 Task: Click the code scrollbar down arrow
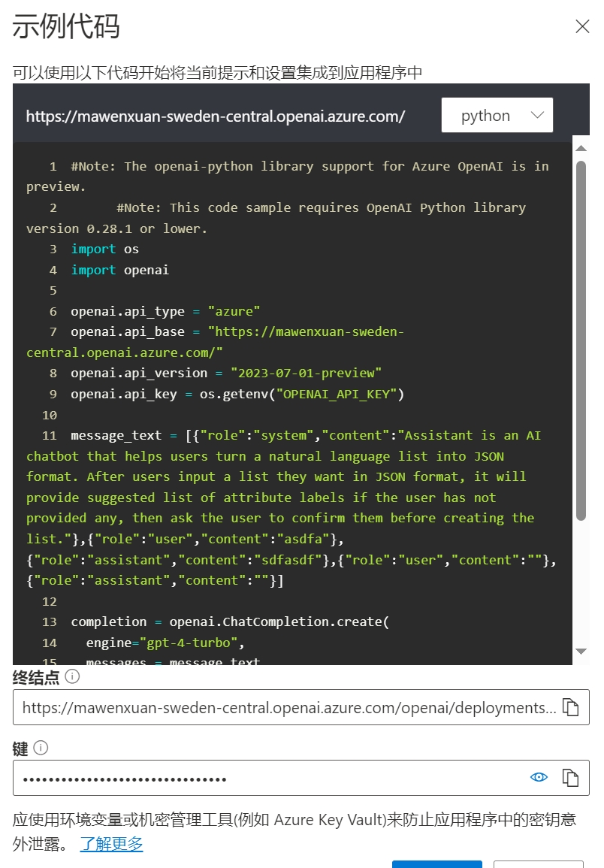coord(581,652)
